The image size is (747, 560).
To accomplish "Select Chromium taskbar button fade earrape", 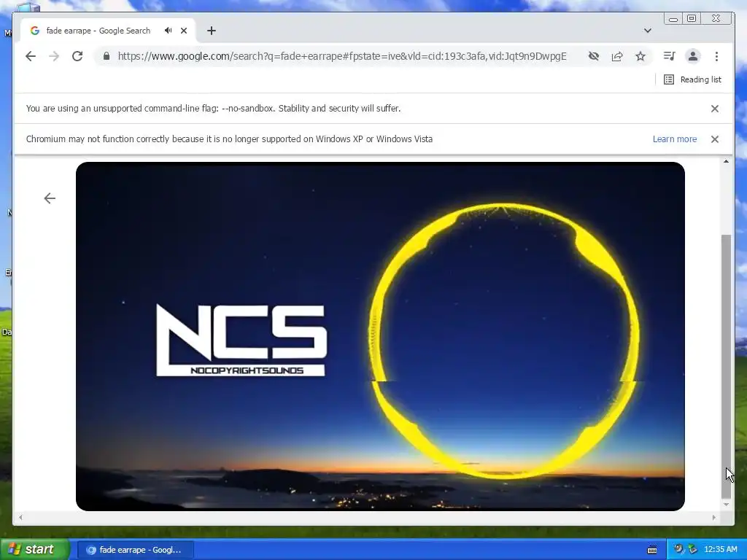I will pos(135,550).
